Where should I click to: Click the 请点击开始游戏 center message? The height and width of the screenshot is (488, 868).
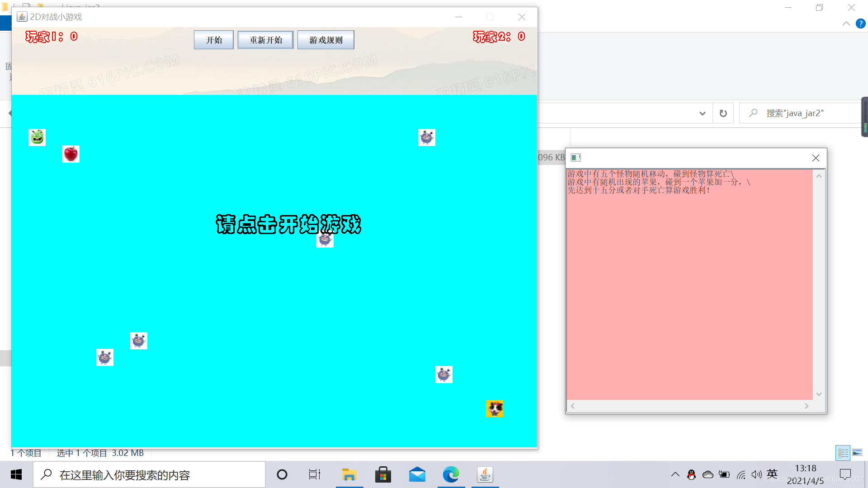click(x=288, y=224)
